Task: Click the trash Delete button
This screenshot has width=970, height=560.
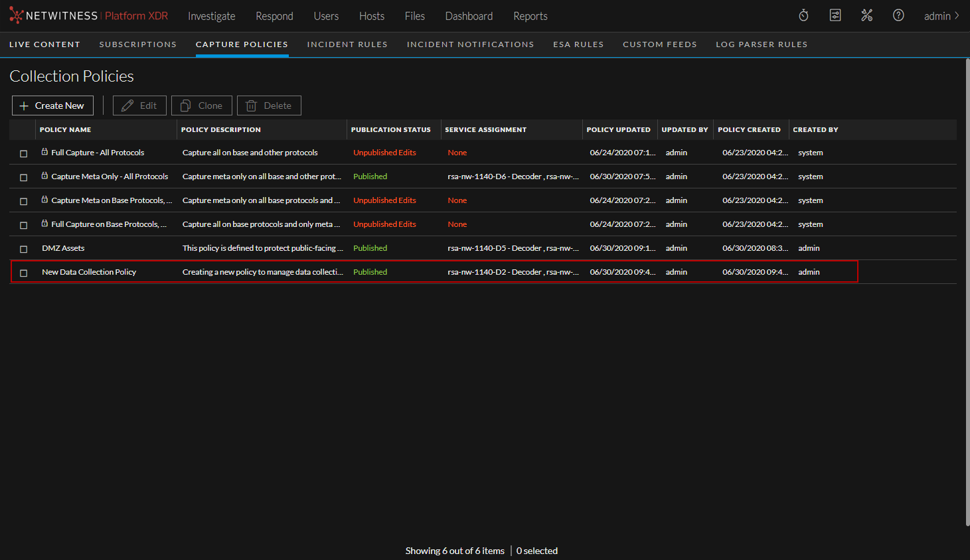Action: [x=269, y=105]
